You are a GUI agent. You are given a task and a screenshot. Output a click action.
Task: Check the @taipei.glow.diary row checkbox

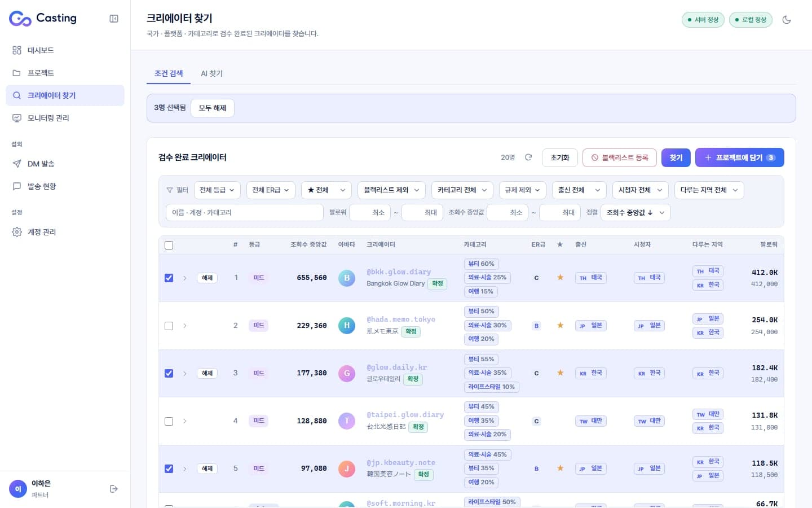click(x=169, y=421)
